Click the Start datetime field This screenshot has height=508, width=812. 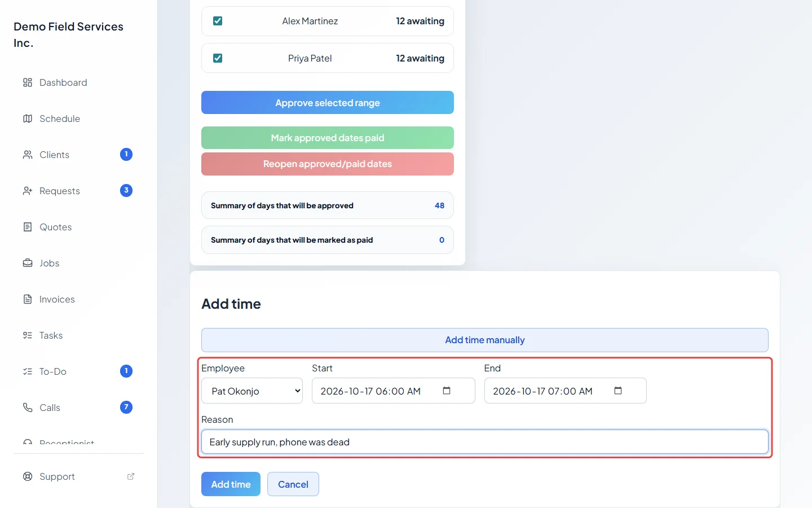[394, 391]
